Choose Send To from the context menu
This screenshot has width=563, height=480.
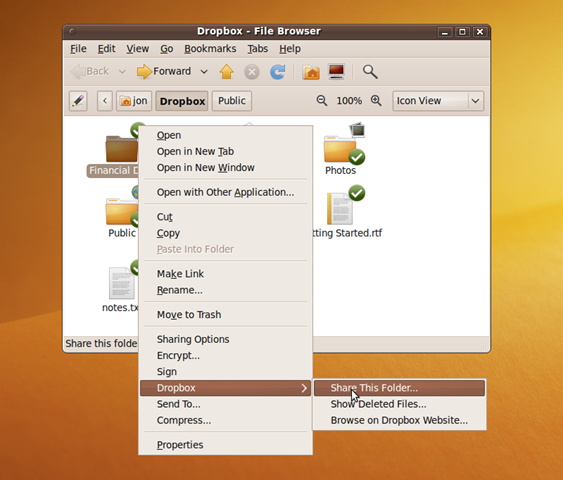coord(225,404)
